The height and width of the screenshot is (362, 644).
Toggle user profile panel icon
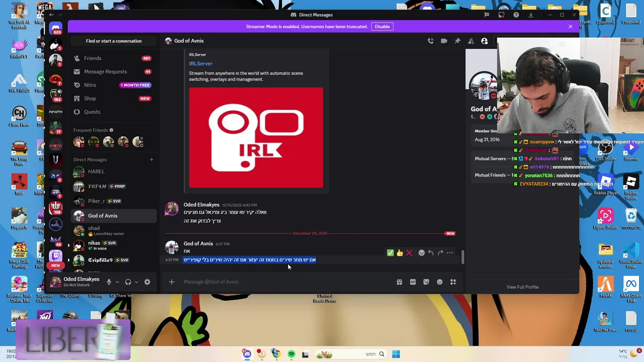click(x=485, y=41)
